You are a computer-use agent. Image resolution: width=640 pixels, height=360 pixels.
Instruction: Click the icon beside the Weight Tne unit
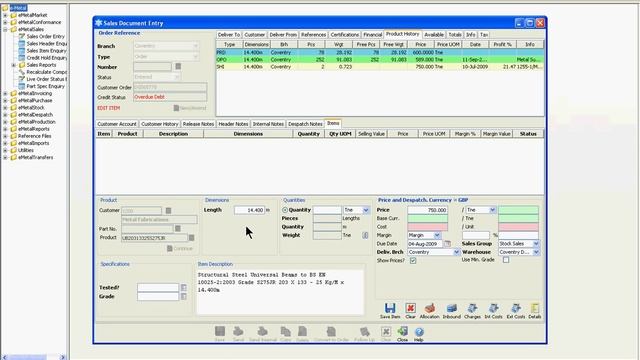coord(365,236)
